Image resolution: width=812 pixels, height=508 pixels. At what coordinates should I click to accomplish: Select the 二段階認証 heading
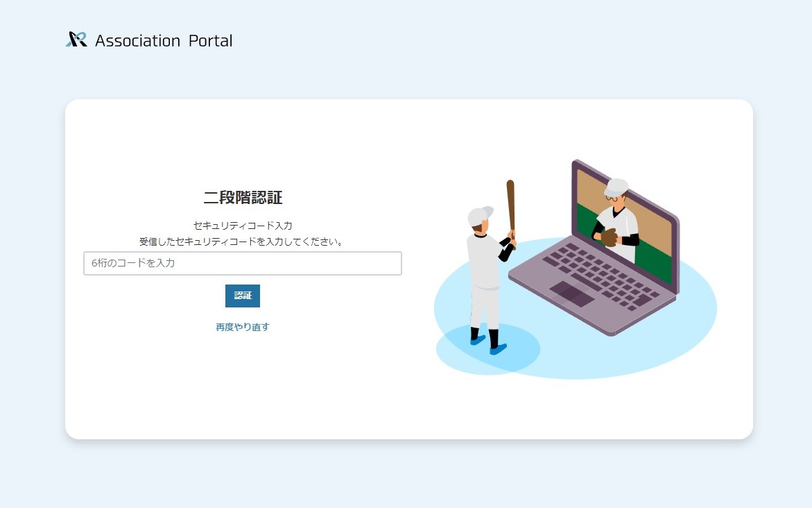click(x=242, y=198)
